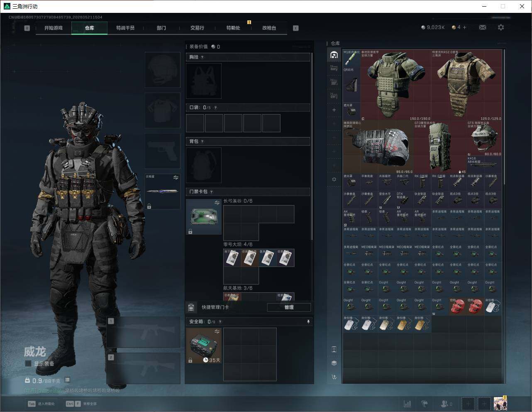Click the empty helmet equipment slot
This screenshot has width=532, height=412.
tap(162, 69)
